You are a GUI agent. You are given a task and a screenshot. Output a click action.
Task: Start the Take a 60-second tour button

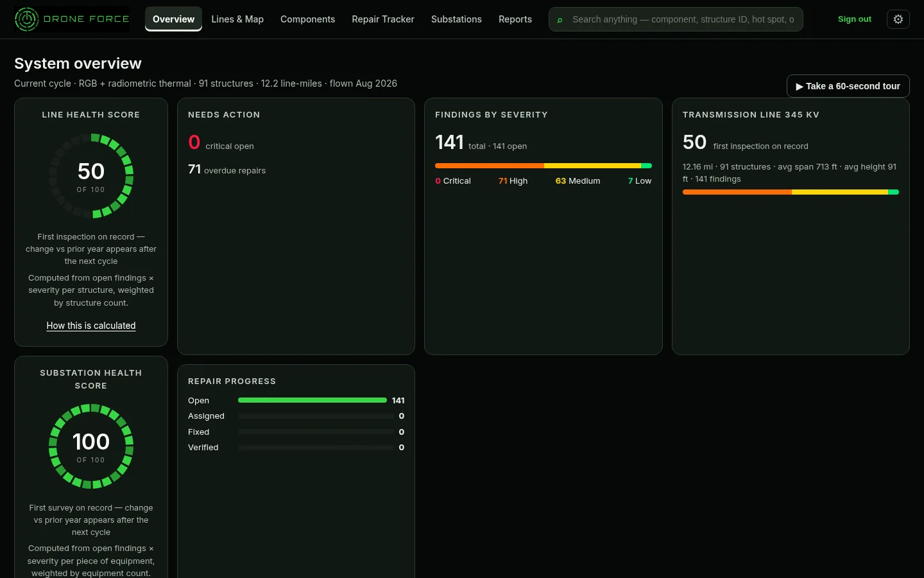pyautogui.click(x=848, y=86)
